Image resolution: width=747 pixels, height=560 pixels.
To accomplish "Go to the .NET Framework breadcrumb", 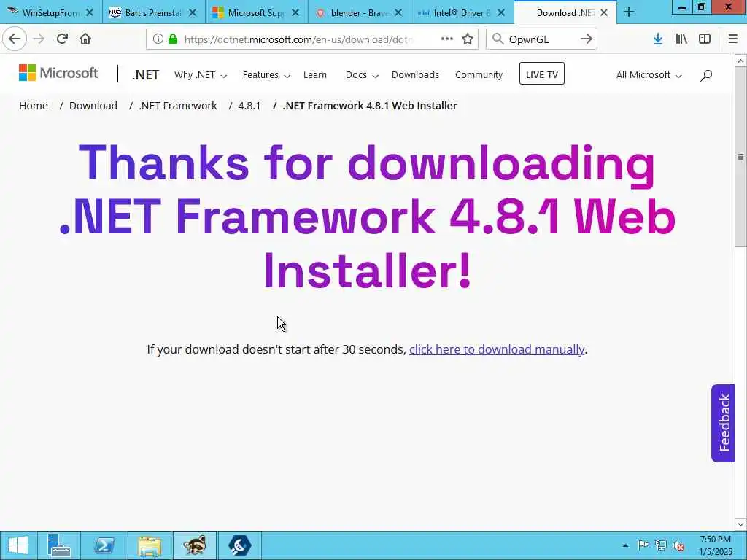I will click(x=178, y=106).
